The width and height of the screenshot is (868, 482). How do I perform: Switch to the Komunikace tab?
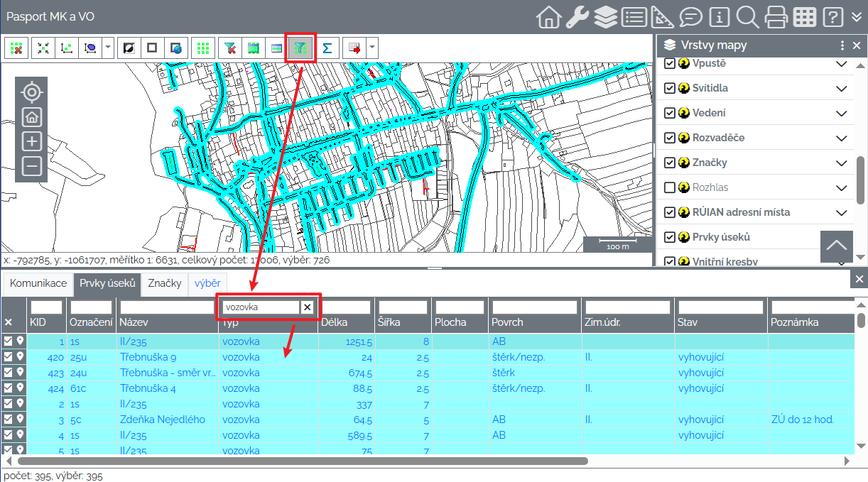[x=38, y=283]
